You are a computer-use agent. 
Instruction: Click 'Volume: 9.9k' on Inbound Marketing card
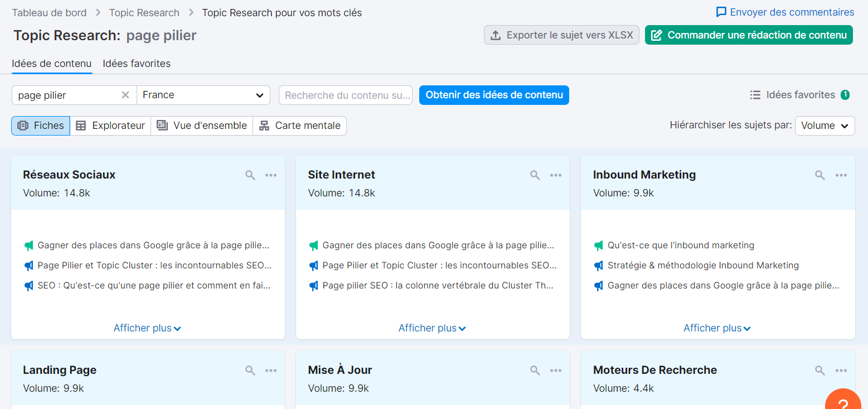(x=623, y=193)
